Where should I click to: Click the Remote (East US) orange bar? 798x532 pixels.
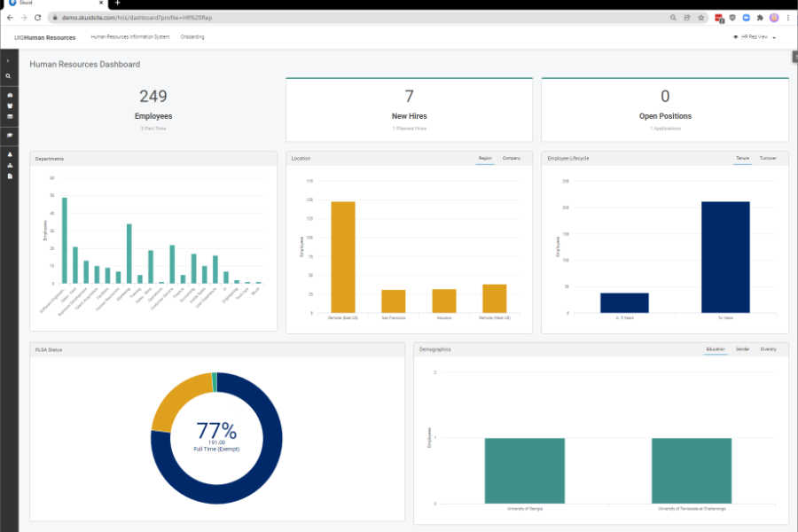343,257
